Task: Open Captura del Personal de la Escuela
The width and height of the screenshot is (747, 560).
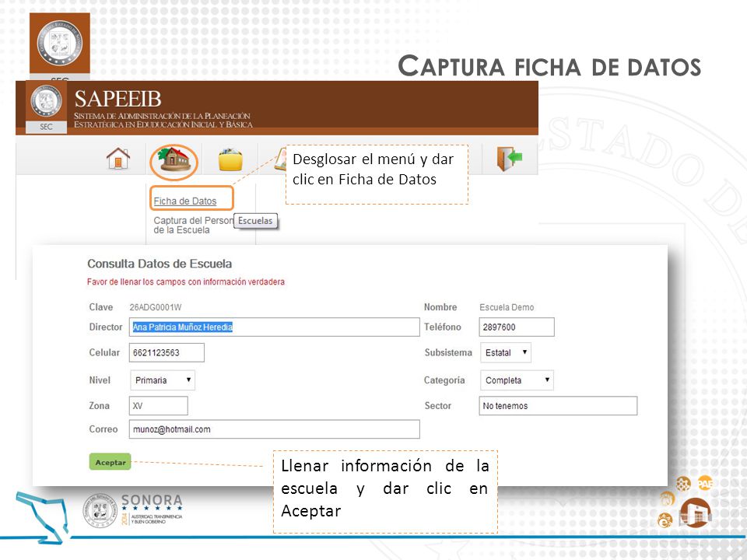Action: [193, 226]
